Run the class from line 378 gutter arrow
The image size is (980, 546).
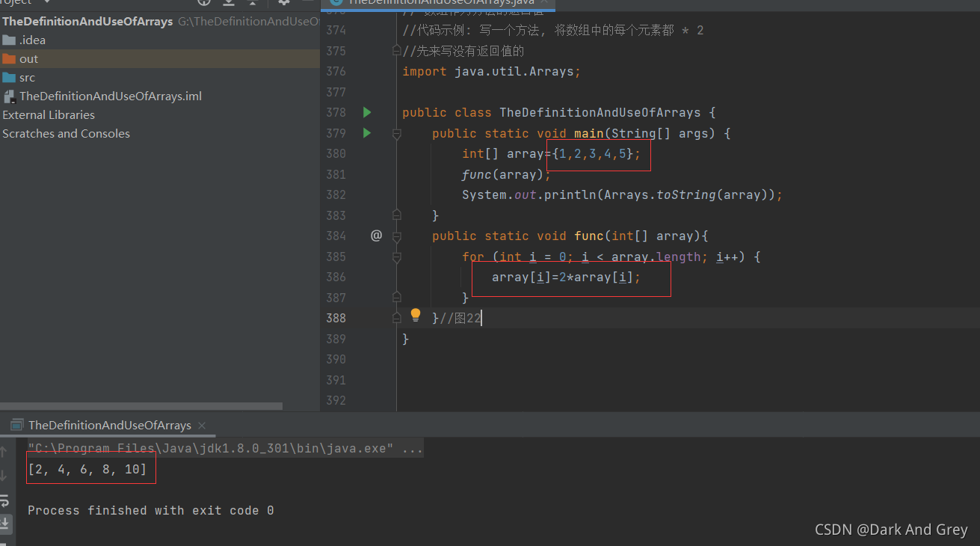click(x=366, y=112)
